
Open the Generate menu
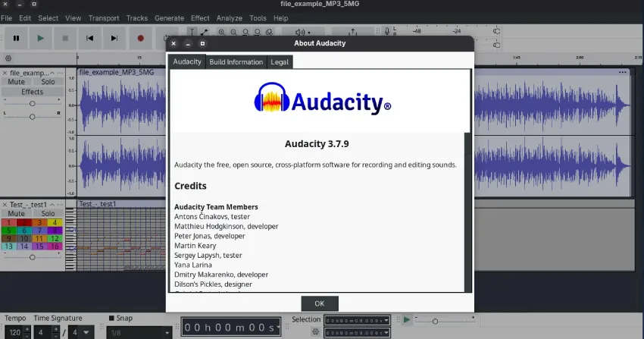(169, 18)
